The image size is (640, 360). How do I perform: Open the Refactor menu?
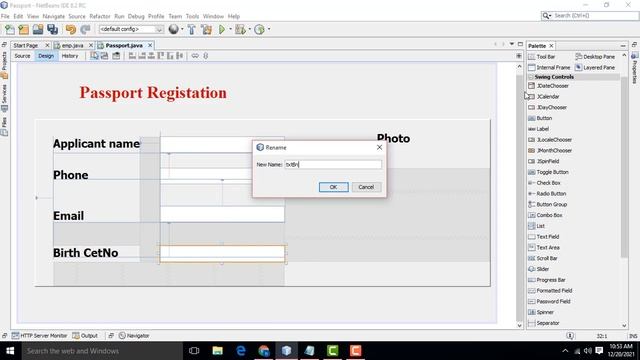[100, 16]
